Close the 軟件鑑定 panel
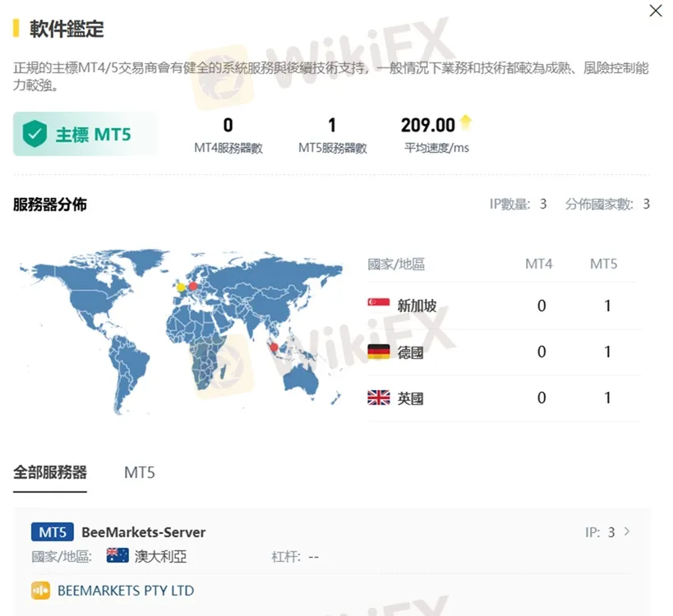The height and width of the screenshot is (616, 673). tap(655, 11)
